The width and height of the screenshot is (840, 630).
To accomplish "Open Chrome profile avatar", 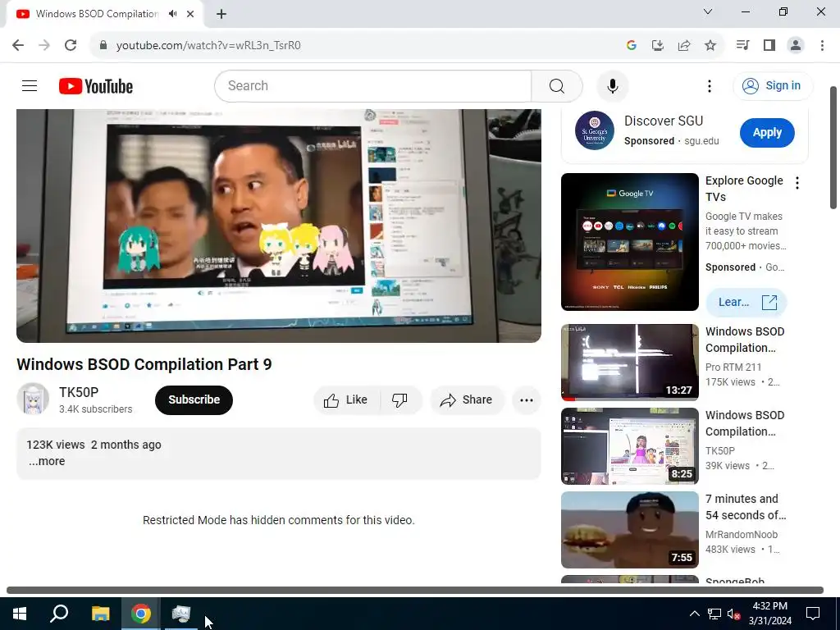I will [x=796, y=45].
